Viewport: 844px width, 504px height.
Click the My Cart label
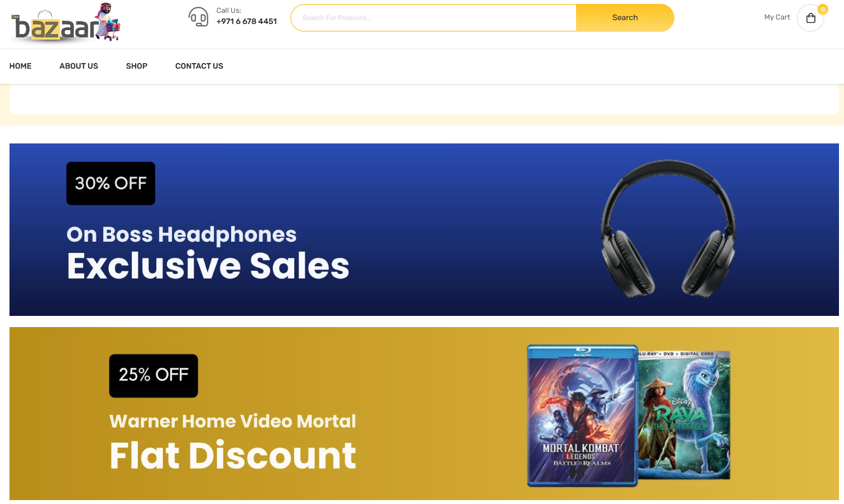(x=777, y=17)
